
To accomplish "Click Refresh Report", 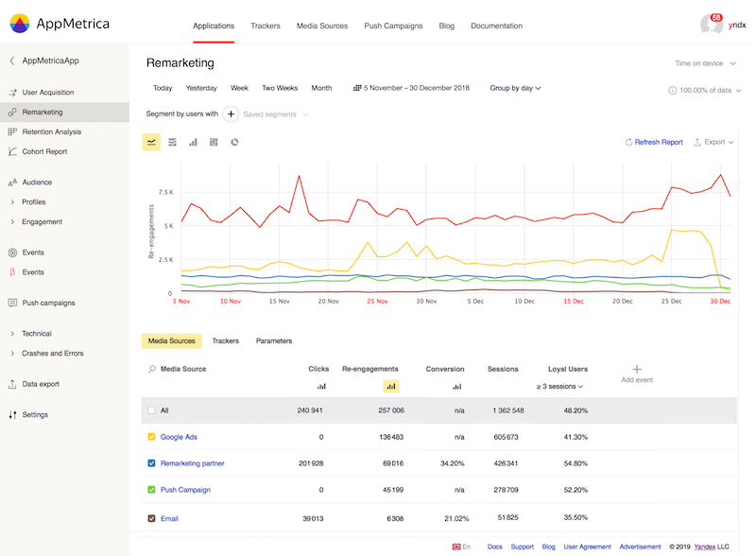I will pos(654,142).
